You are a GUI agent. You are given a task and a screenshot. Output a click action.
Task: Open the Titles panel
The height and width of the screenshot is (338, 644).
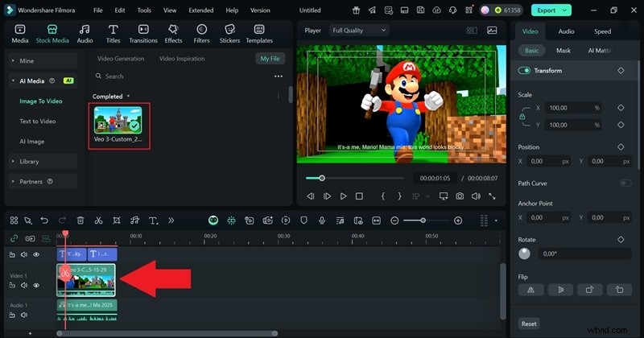[x=113, y=34]
